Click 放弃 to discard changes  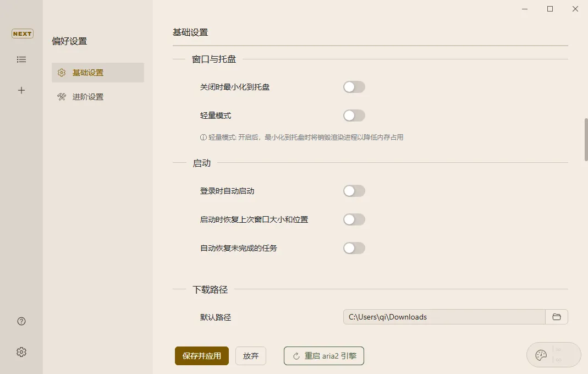coord(251,356)
